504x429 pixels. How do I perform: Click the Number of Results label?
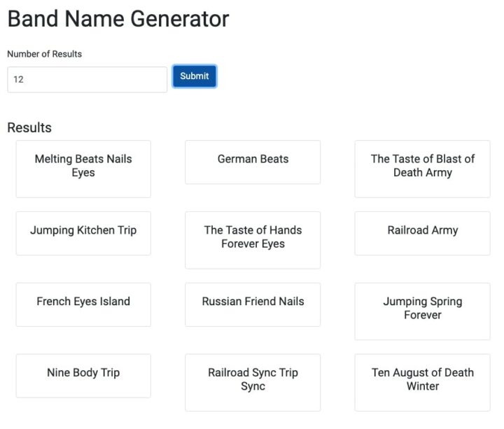click(44, 54)
